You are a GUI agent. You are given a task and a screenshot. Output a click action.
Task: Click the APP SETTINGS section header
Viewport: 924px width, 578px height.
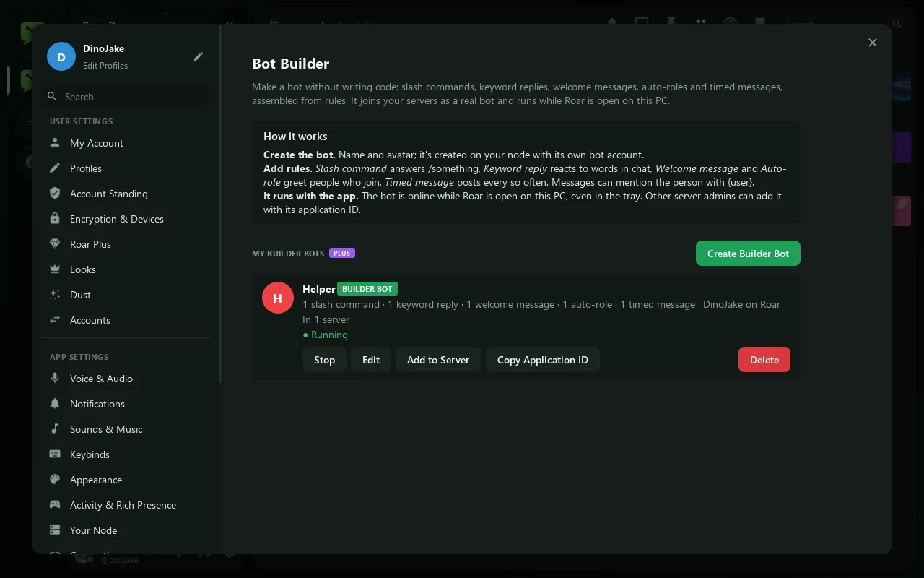point(79,357)
